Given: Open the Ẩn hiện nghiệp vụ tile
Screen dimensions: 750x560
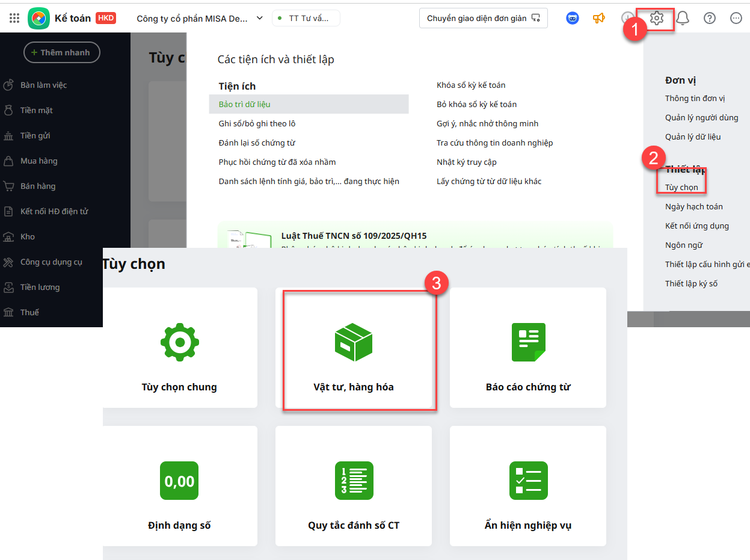Looking at the screenshot, I should point(528,486).
